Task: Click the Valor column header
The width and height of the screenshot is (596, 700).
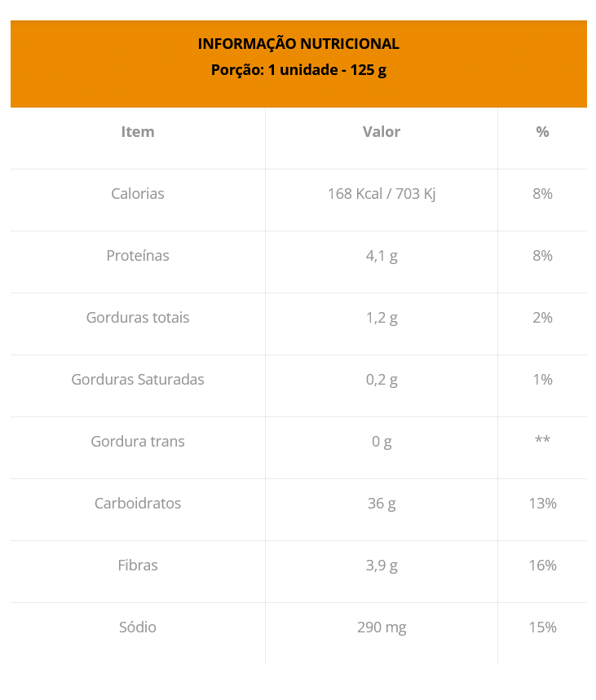Action: coord(382,132)
